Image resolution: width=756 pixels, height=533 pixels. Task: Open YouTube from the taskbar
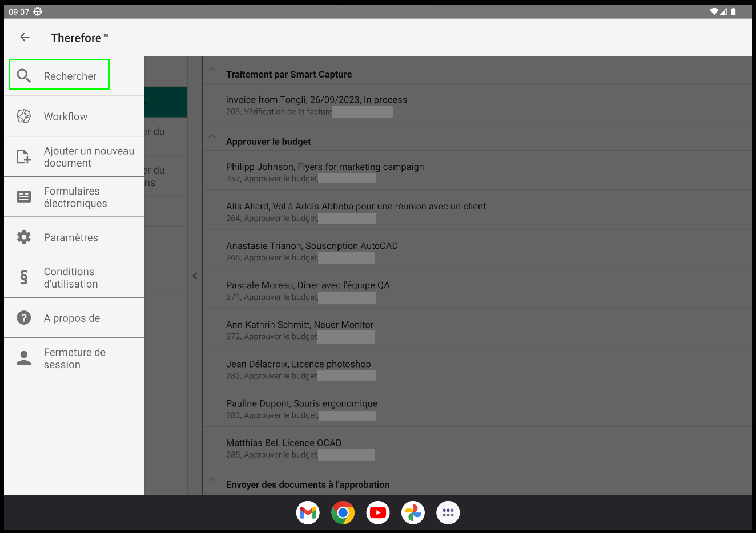coord(377,512)
